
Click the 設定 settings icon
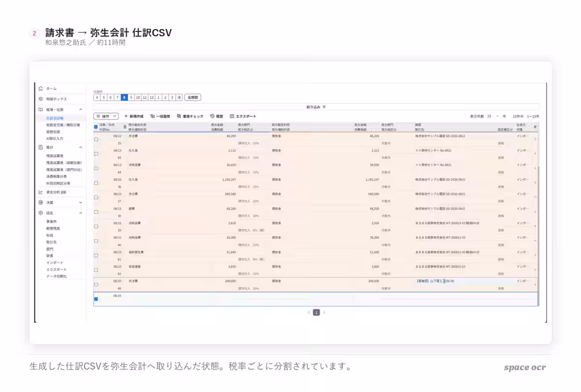click(x=41, y=213)
